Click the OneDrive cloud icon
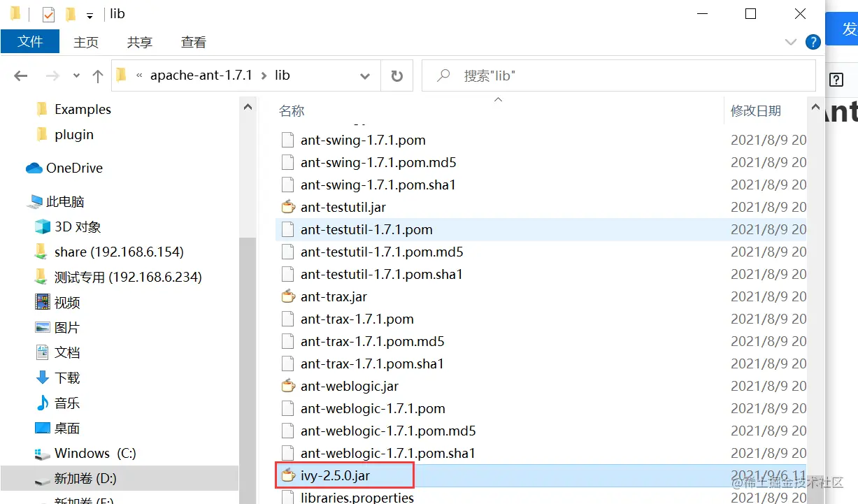The image size is (858, 504). (34, 168)
